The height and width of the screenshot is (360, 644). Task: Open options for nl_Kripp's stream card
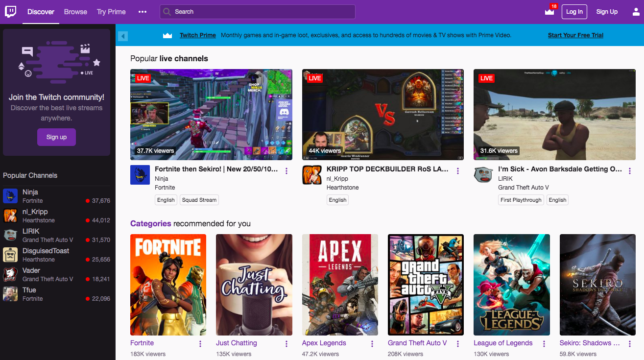[458, 171]
